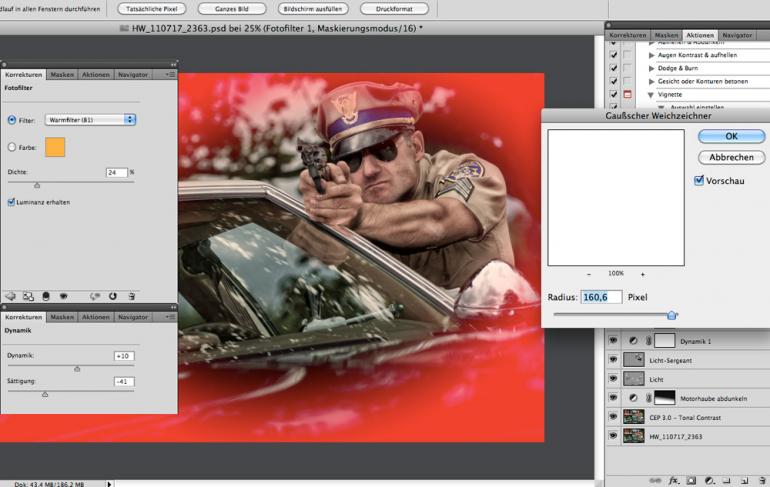
Task: Confirm Gaussian blur with OK
Action: (x=731, y=136)
